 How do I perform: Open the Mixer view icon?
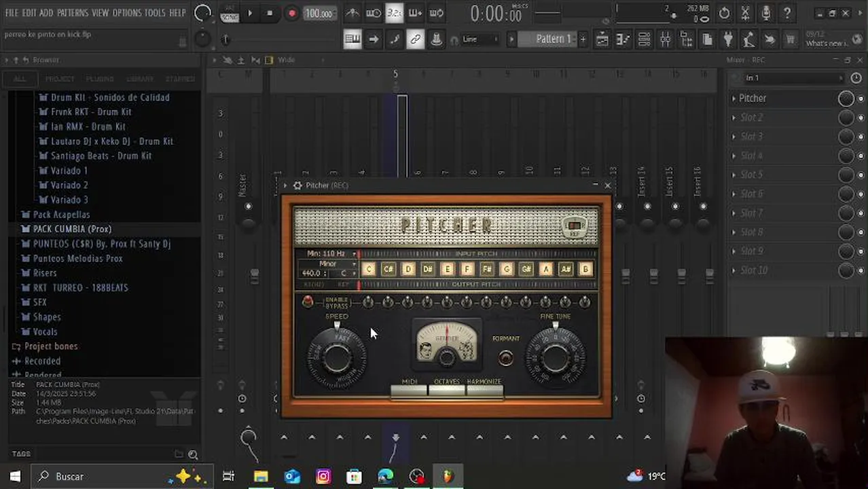tap(665, 39)
